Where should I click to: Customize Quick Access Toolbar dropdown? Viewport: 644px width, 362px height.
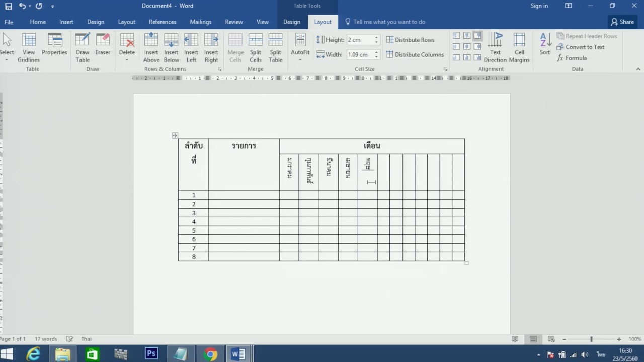coord(53,6)
